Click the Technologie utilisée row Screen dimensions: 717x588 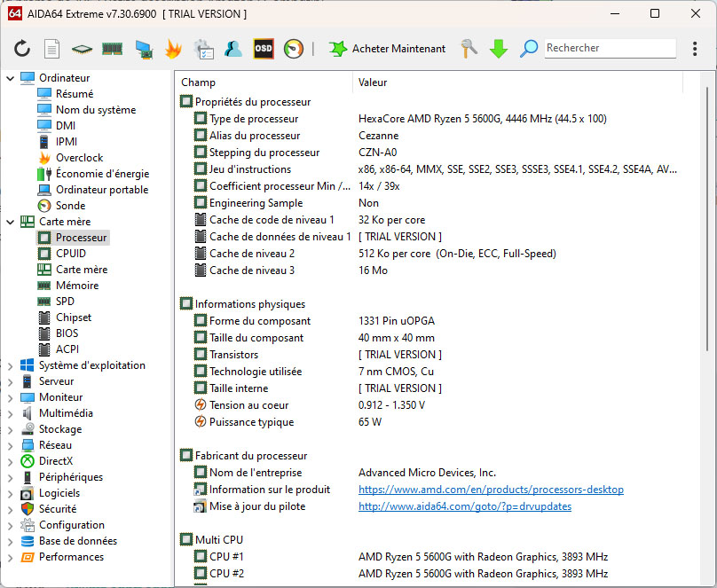429,372
